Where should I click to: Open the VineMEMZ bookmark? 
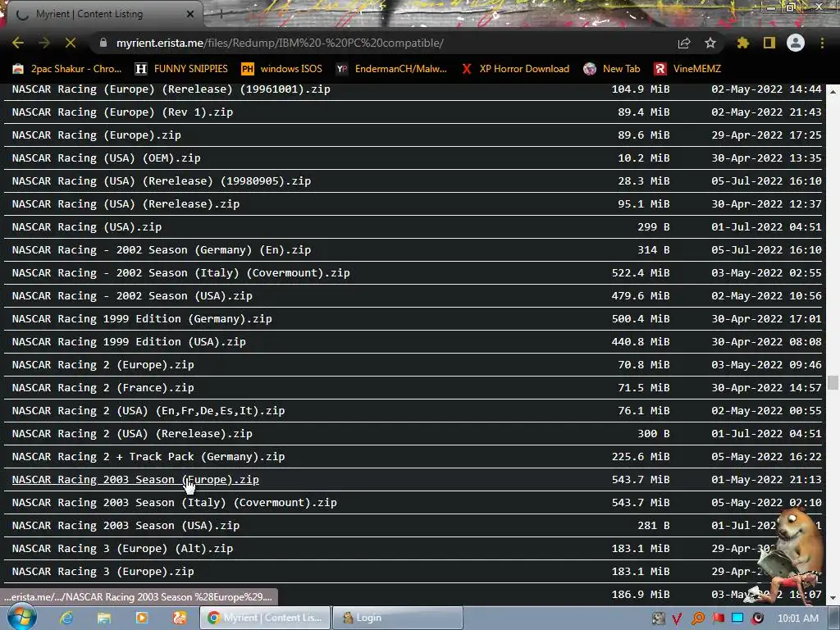pos(687,69)
